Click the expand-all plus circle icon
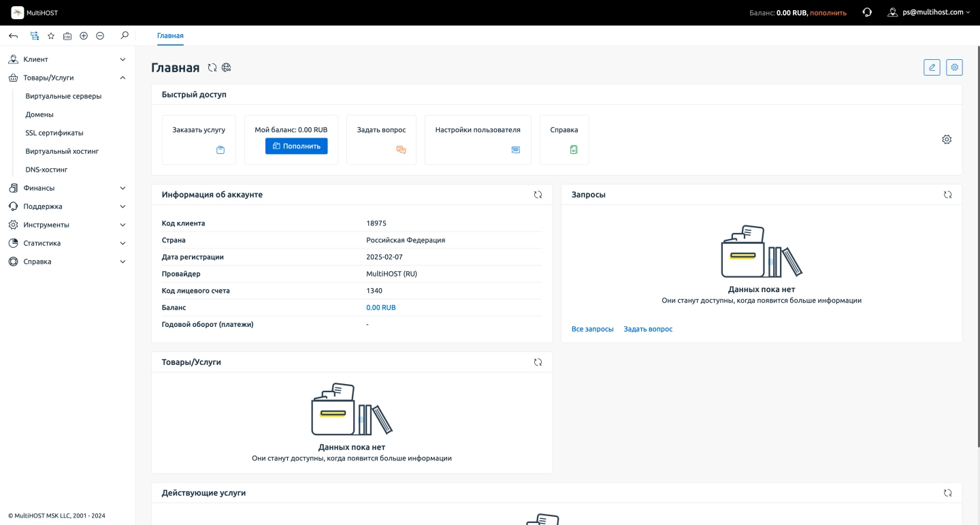Image resolution: width=980 pixels, height=525 pixels. 84,35
